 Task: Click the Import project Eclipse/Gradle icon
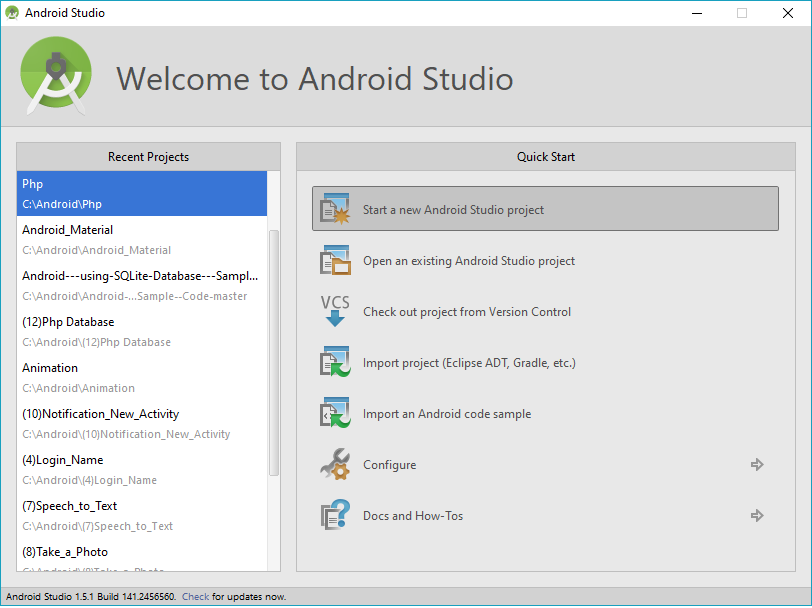pos(335,361)
